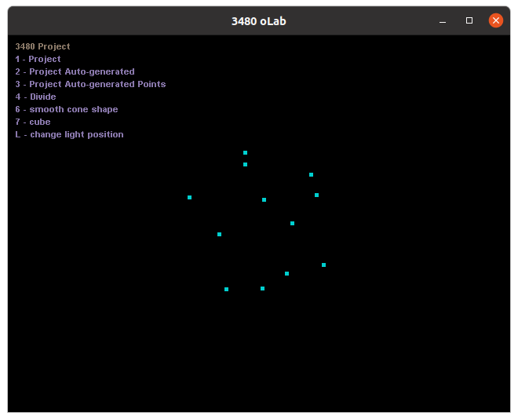The image size is (518, 420).
Task: Click the '3480 Project' heading text
Action: coord(42,46)
